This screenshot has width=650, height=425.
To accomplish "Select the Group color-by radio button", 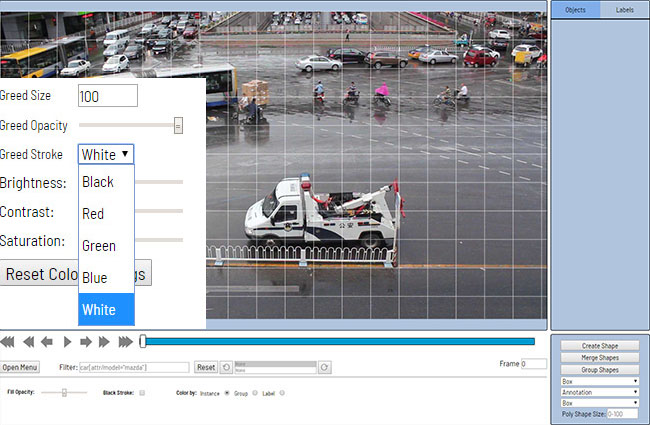I will coord(255,393).
